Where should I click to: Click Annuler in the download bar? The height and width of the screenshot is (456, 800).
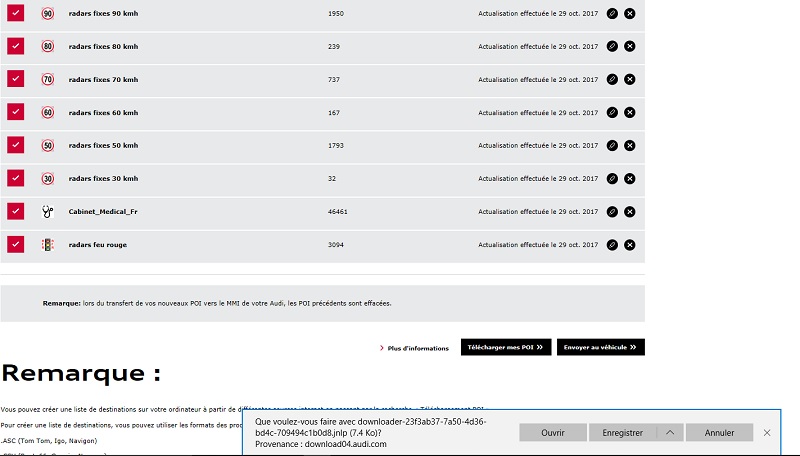(x=719, y=432)
